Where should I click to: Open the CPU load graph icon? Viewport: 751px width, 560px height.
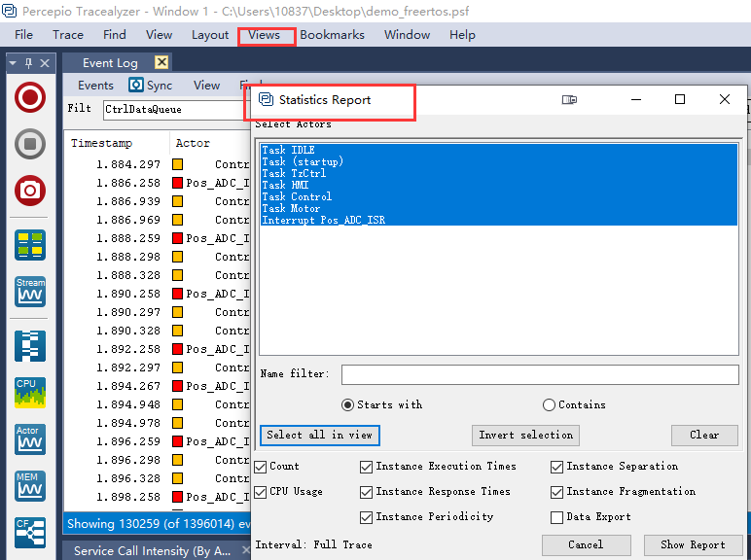(x=30, y=393)
